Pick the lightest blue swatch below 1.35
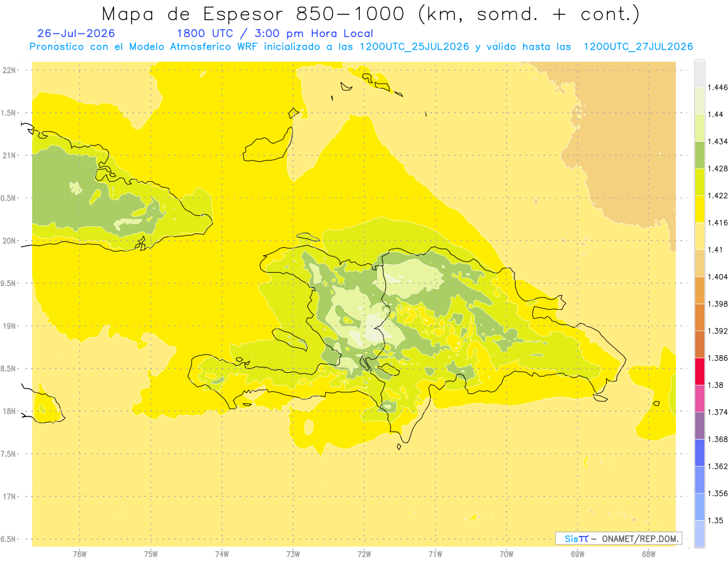Image resolution: width=728 pixels, height=562 pixels. coord(699,534)
